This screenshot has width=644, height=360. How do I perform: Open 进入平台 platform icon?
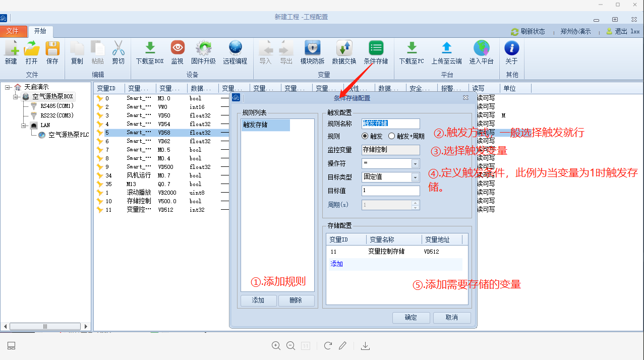482,48
